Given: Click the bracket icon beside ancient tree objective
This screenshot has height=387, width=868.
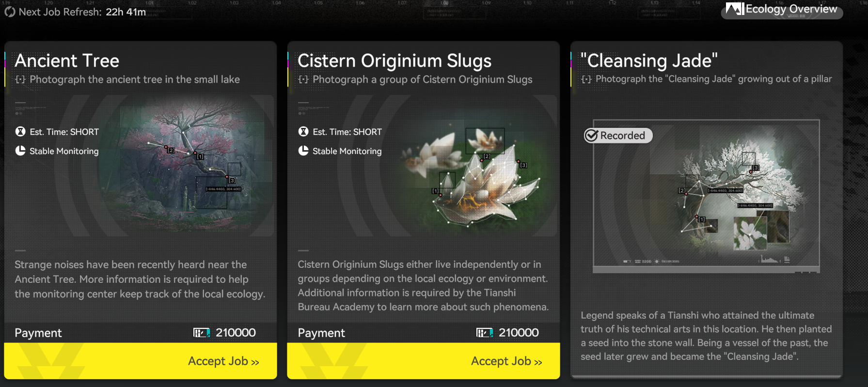Looking at the screenshot, I should (20, 79).
